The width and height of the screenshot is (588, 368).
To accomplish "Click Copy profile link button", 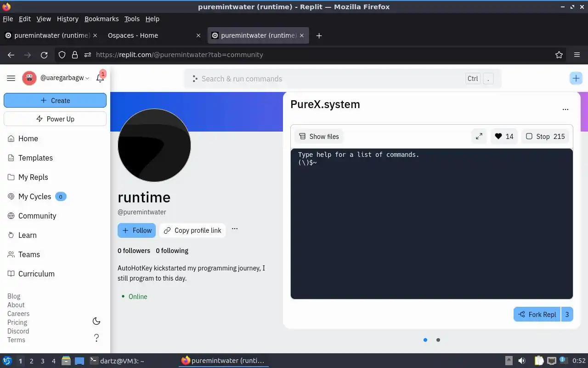I will point(192,230).
